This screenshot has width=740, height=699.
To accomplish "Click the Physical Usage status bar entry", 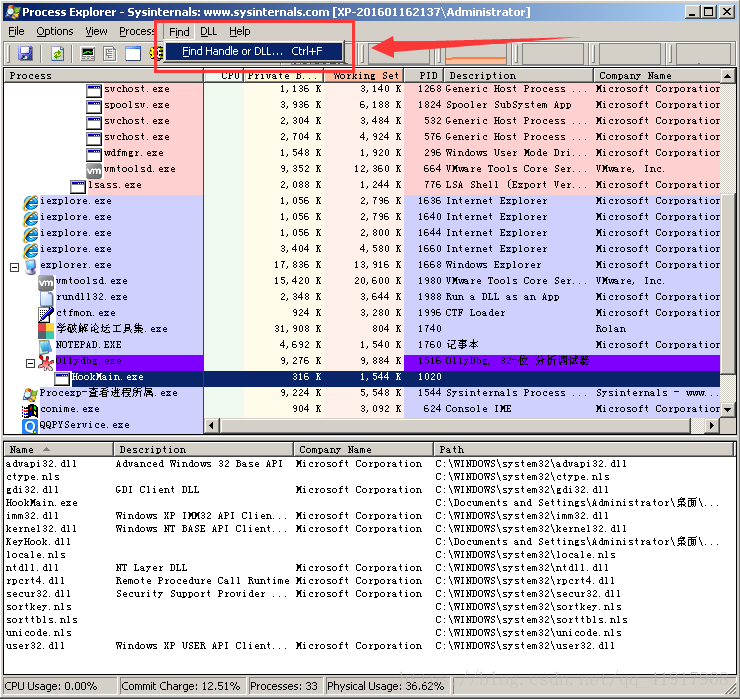I will (386, 686).
